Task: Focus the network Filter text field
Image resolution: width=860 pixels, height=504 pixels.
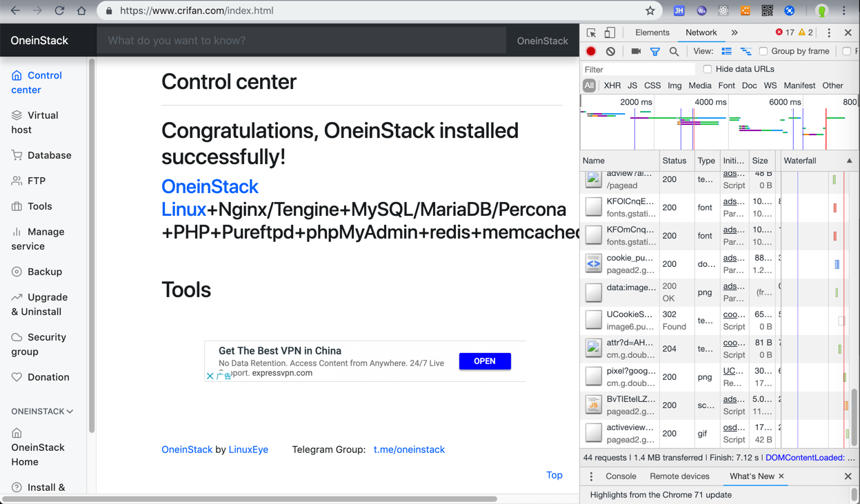Action: pyautogui.click(x=638, y=70)
